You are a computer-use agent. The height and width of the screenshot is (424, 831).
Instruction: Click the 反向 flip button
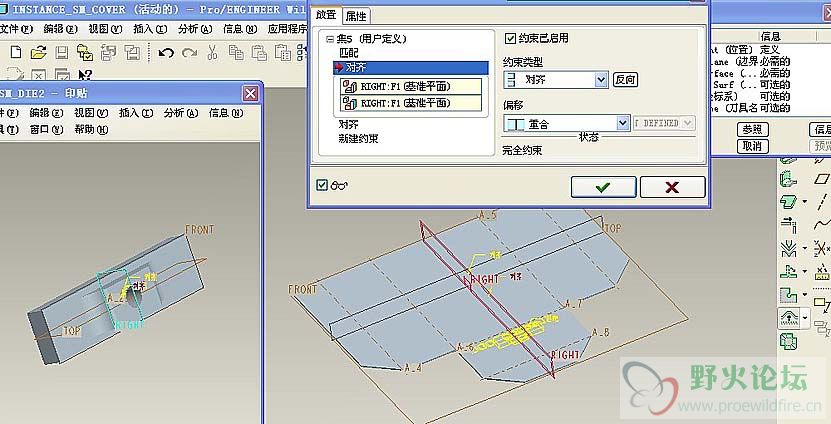tap(625, 80)
